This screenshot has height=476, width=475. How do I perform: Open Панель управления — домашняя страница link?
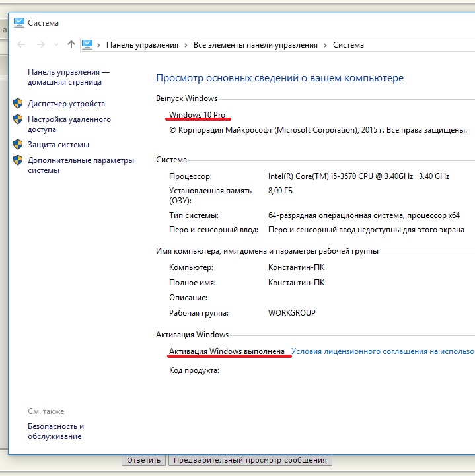pos(68,77)
